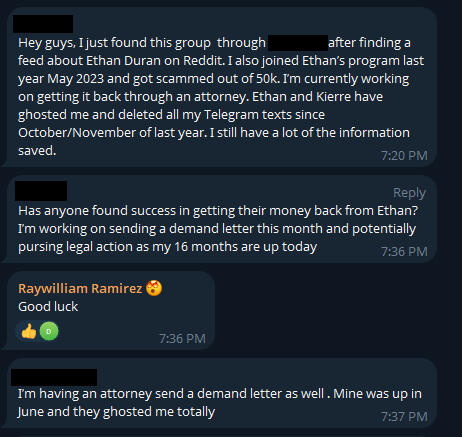Click the Reply link on the second message
The width and height of the screenshot is (462, 437).
click(409, 193)
